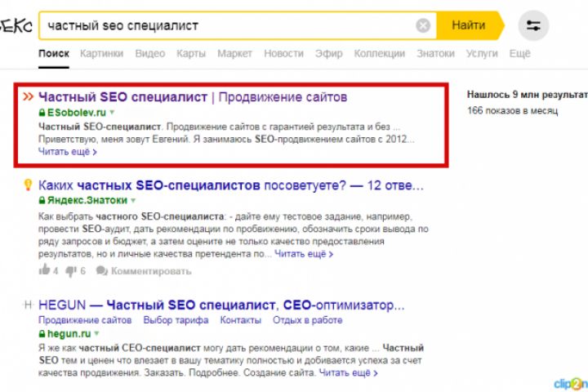Click the comment bubble icon "Комментировать"
Screen dimensions: 588x392
pos(104,270)
